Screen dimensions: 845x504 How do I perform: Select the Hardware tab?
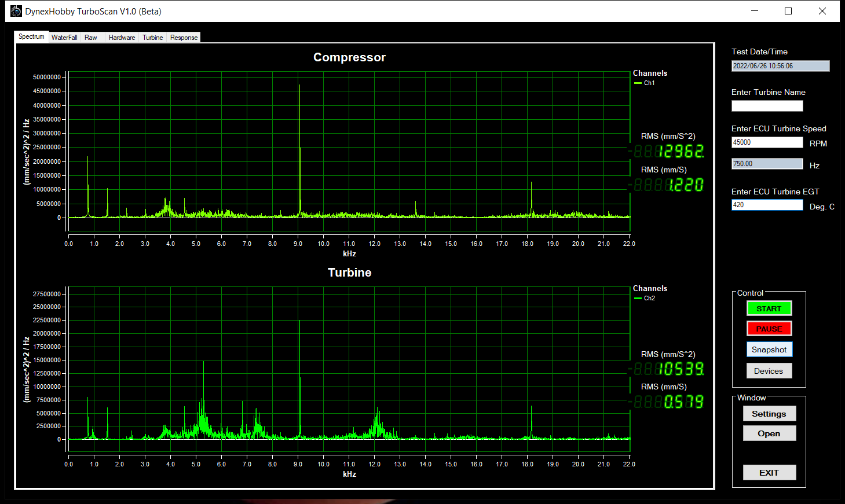point(122,37)
